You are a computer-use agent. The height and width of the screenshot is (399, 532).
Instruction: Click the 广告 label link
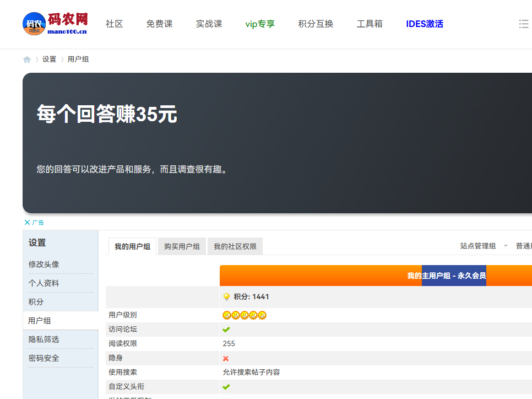point(38,223)
